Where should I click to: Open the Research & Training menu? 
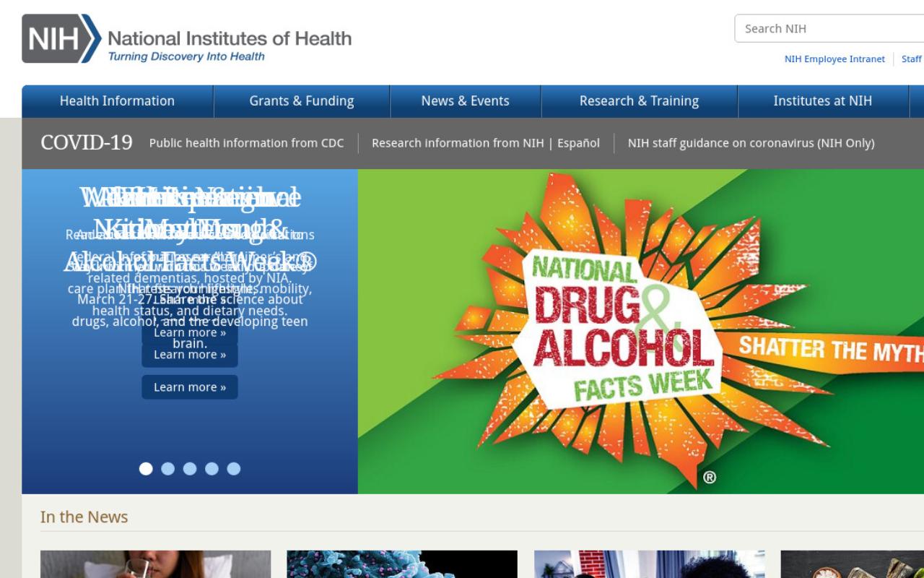tap(639, 101)
